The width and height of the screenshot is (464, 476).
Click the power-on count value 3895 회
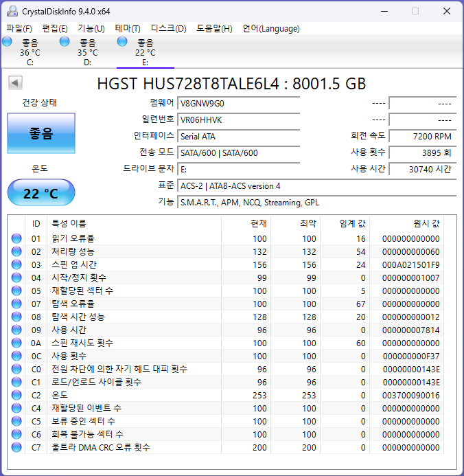click(x=423, y=152)
